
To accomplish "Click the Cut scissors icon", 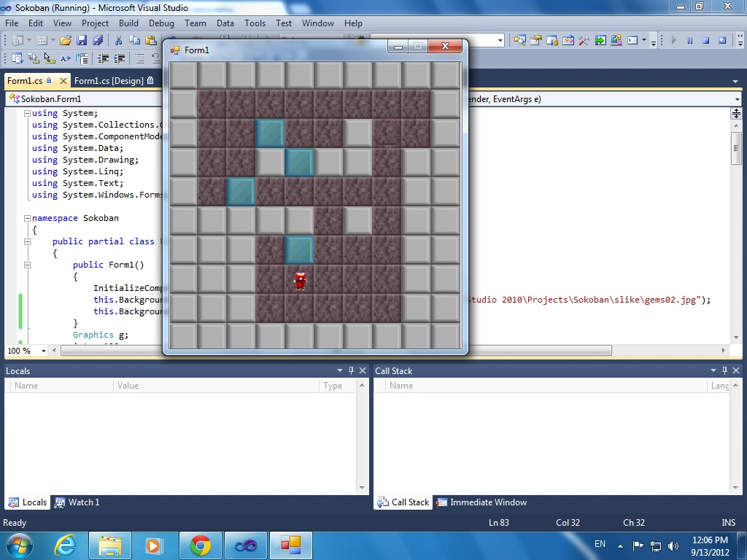I will click(118, 41).
